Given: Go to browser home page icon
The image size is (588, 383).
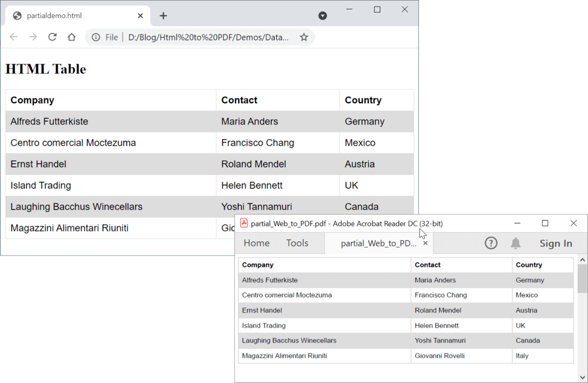Looking at the screenshot, I should 72,37.
